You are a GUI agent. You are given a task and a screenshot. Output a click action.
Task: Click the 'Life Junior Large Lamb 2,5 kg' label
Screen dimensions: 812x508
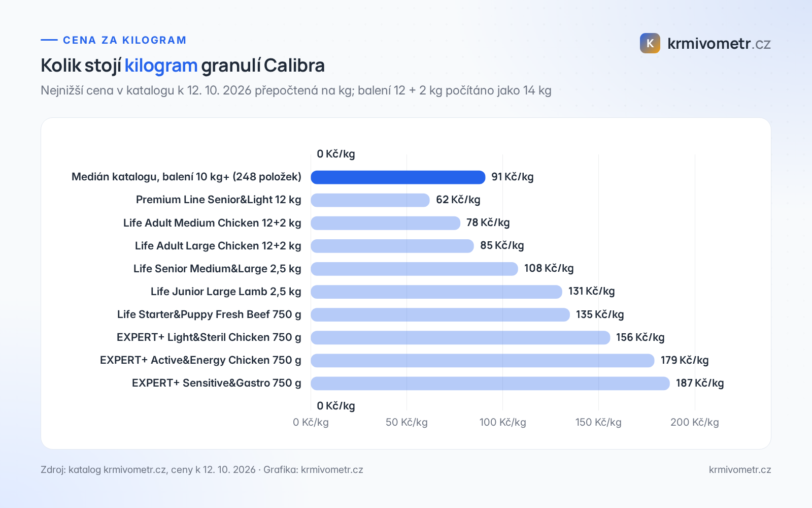[x=226, y=292]
